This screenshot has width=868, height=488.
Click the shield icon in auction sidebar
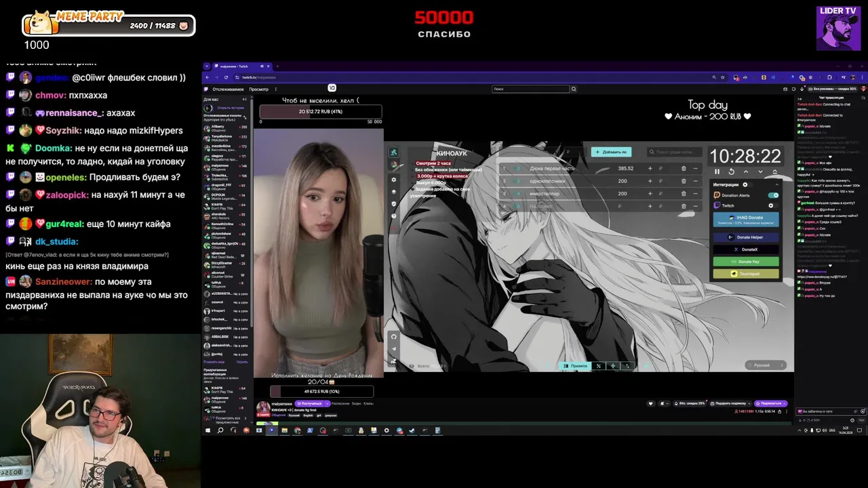(x=393, y=203)
